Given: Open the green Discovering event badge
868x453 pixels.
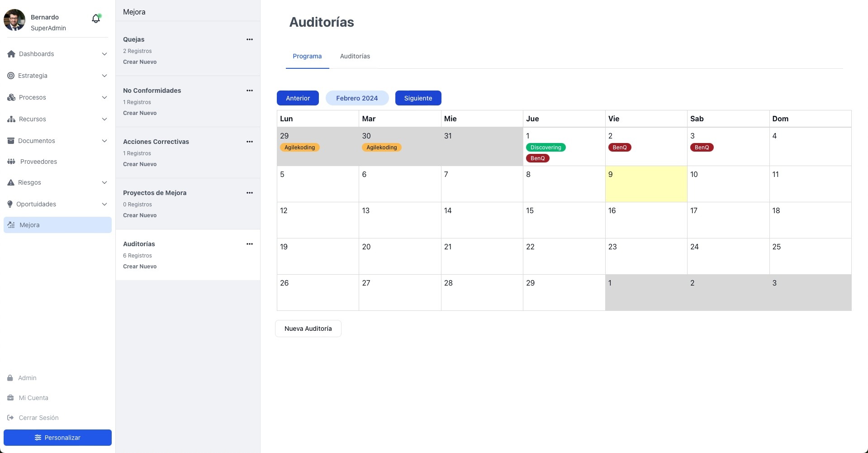Looking at the screenshot, I should pyautogui.click(x=545, y=148).
